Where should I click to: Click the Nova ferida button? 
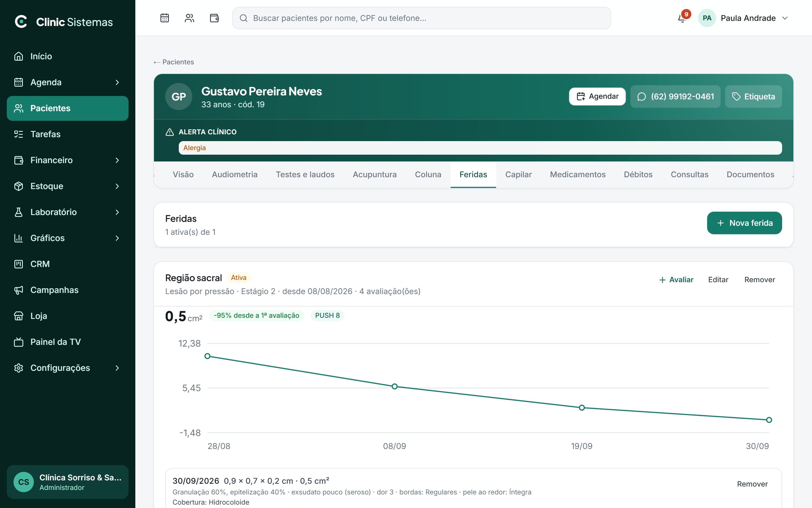click(744, 223)
